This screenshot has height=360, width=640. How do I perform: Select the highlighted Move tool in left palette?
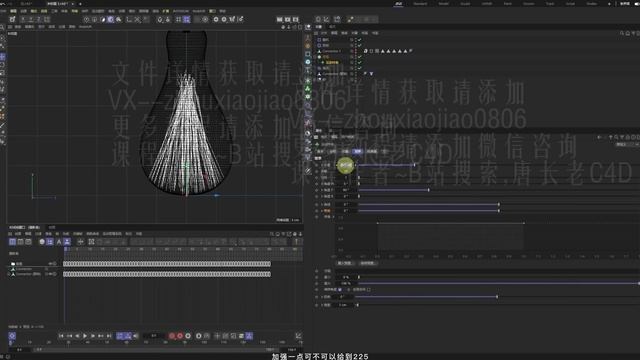tap(2, 57)
